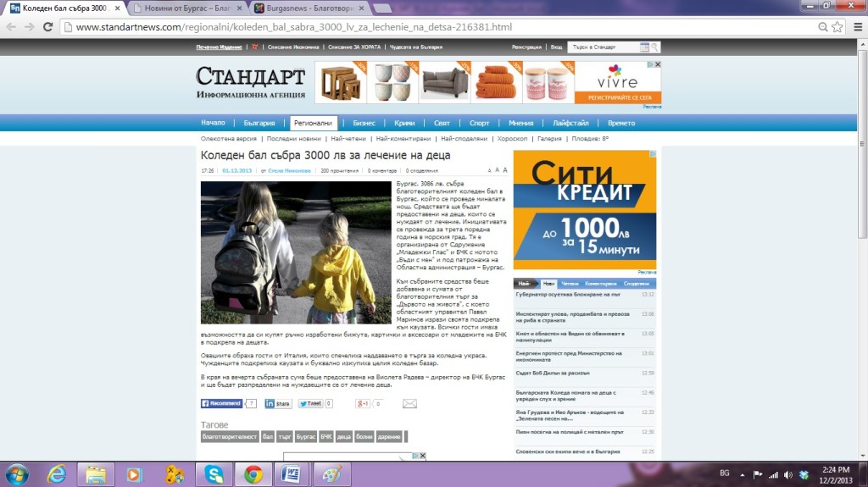The height and width of the screenshot is (487, 868).
Task: Select the Спорт navigation item
Action: click(479, 123)
